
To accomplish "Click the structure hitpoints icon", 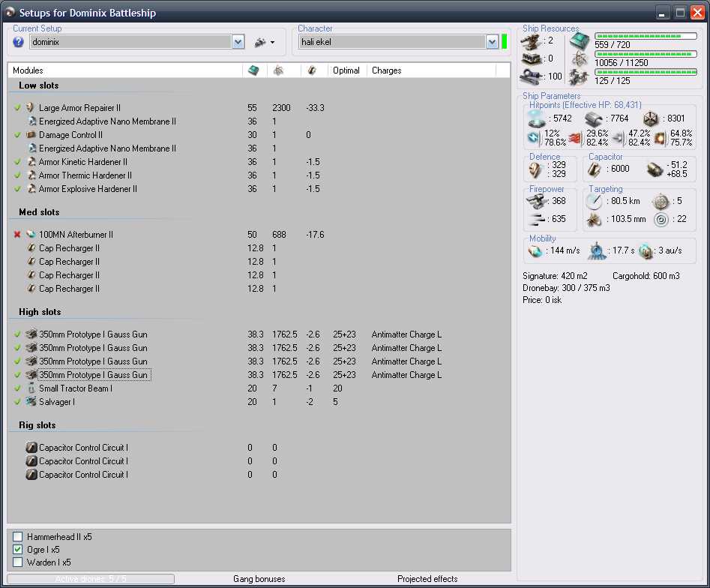I will point(651,118).
